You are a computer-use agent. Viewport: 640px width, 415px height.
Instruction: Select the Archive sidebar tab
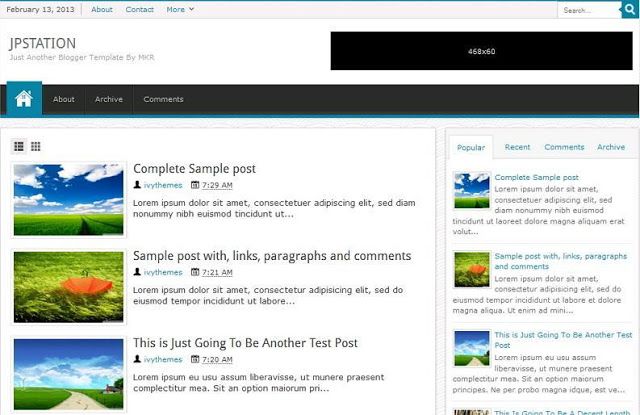(x=611, y=147)
